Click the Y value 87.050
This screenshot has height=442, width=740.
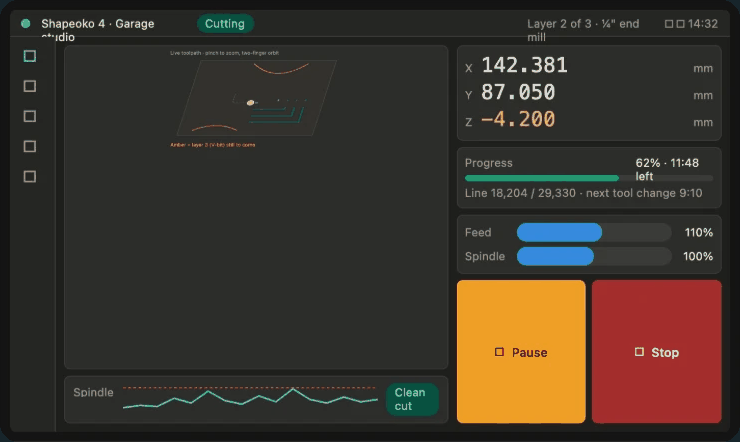click(x=518, y=92)
